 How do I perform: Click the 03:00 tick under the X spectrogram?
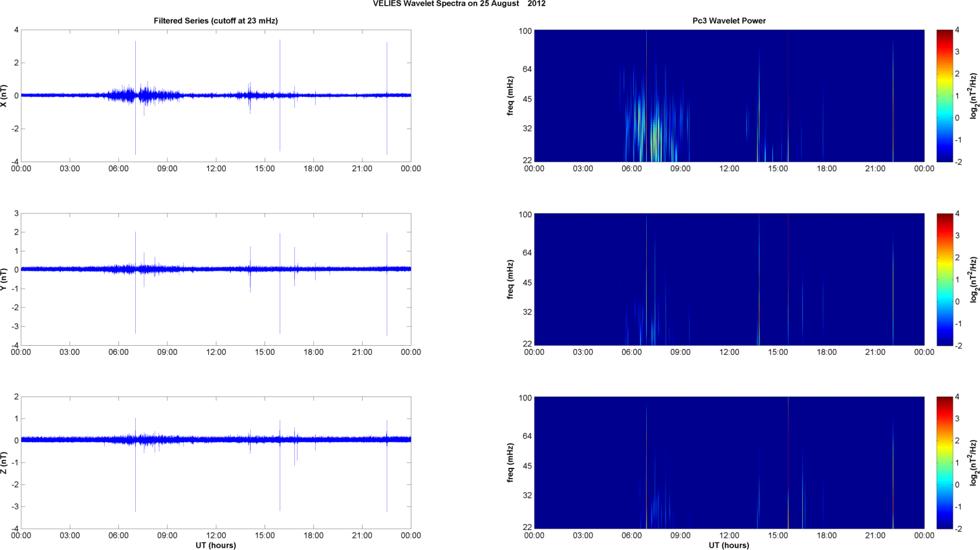point(583,169)
